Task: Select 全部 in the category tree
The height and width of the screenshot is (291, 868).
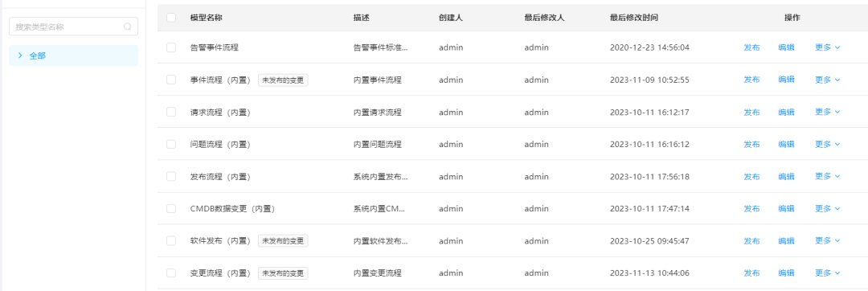Action: pyautogui.click(x=74, y=55)
